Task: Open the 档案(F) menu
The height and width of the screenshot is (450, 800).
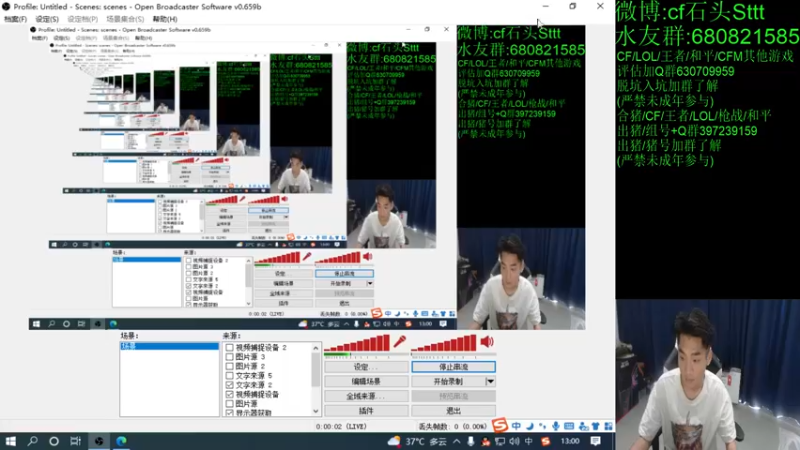Action: click(x=15, y=19)
